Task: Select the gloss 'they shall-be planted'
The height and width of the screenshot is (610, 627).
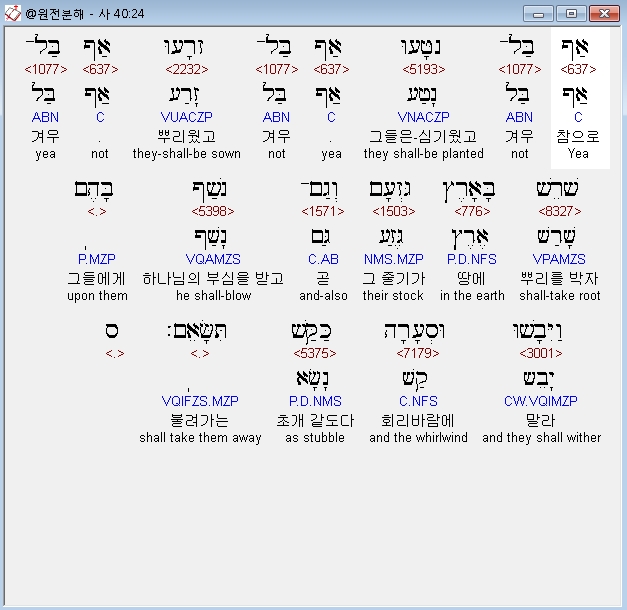Action: 423,154
